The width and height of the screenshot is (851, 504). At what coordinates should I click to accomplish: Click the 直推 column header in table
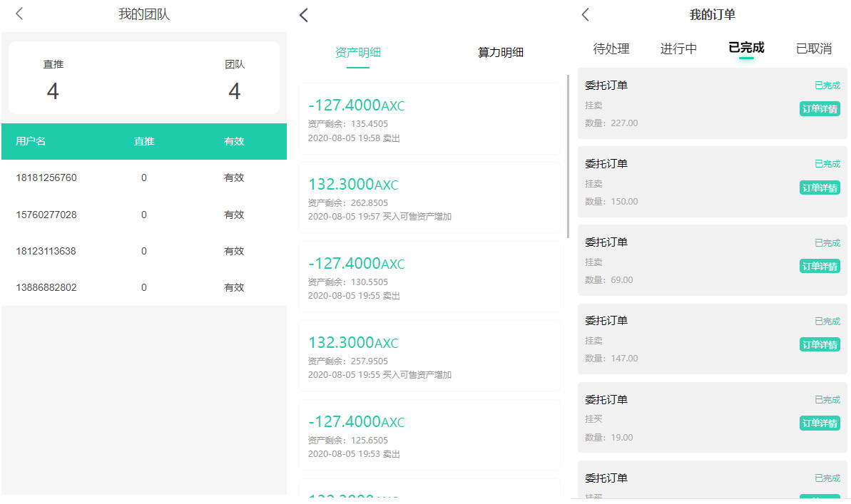(144, 142)
